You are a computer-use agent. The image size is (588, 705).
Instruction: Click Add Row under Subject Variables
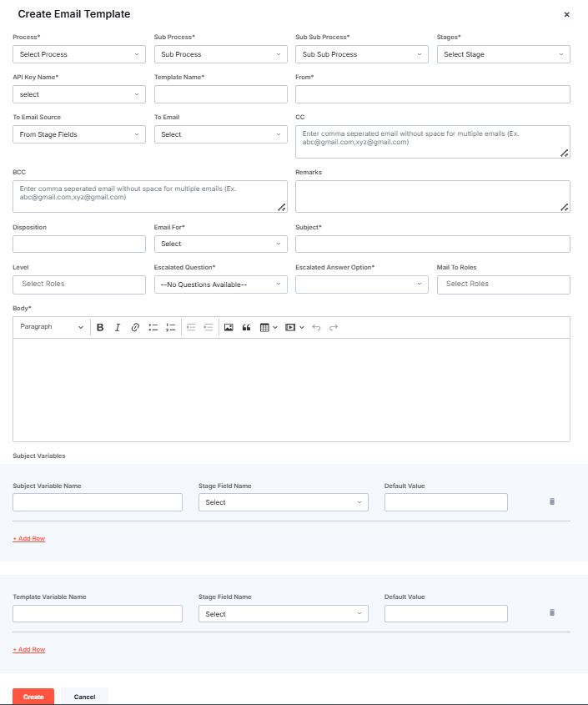[28, 538]
